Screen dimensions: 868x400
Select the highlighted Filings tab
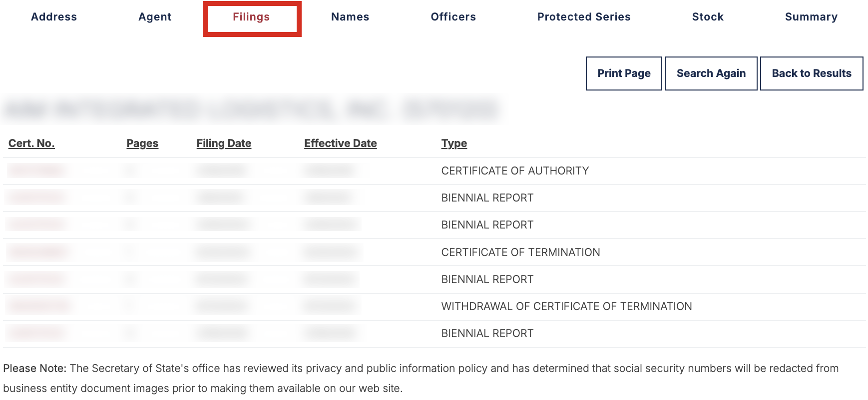point(252,18)
